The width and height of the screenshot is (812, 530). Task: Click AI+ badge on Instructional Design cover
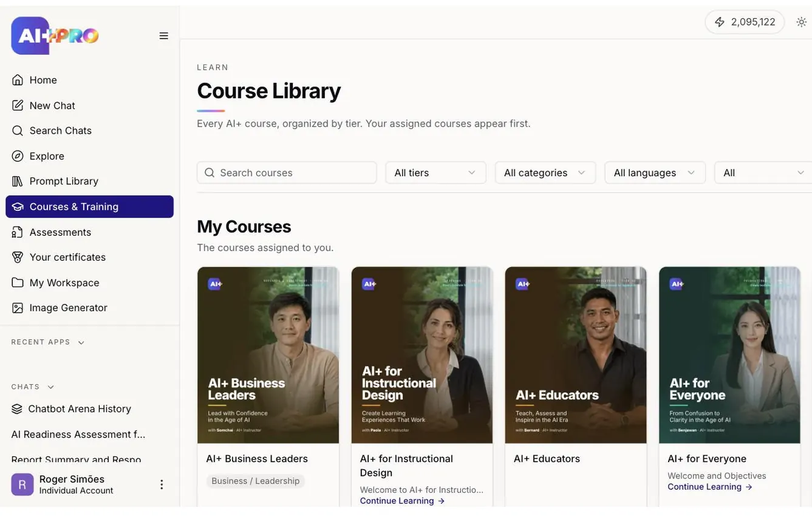coord(369,284)
